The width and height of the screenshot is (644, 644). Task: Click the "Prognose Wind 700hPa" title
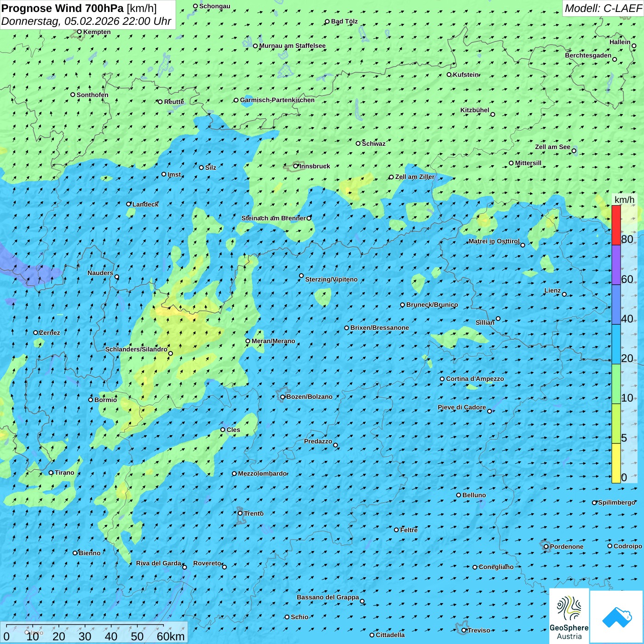point(63,8)
